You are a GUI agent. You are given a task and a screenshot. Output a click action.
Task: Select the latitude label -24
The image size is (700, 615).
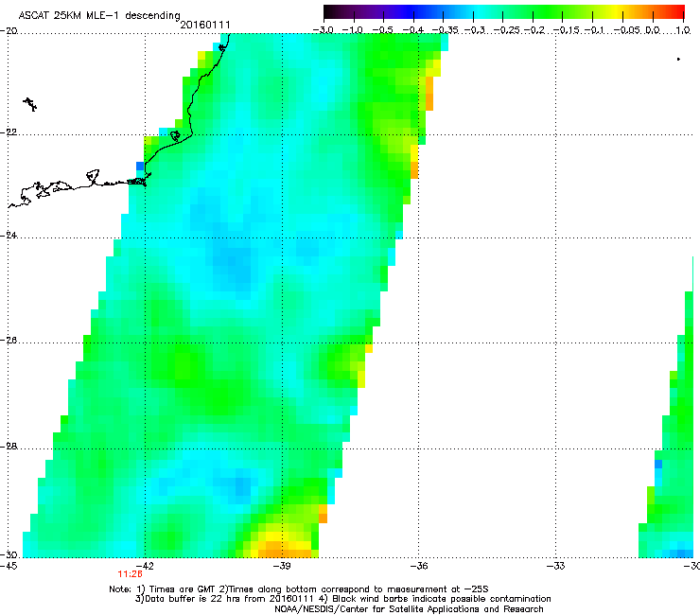click(x=9, y=235)
